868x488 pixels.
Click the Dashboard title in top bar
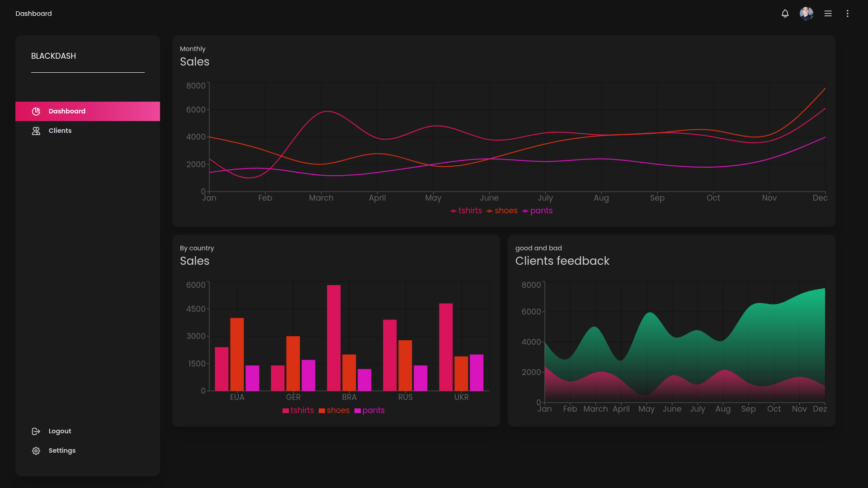[x=33, y=14]
